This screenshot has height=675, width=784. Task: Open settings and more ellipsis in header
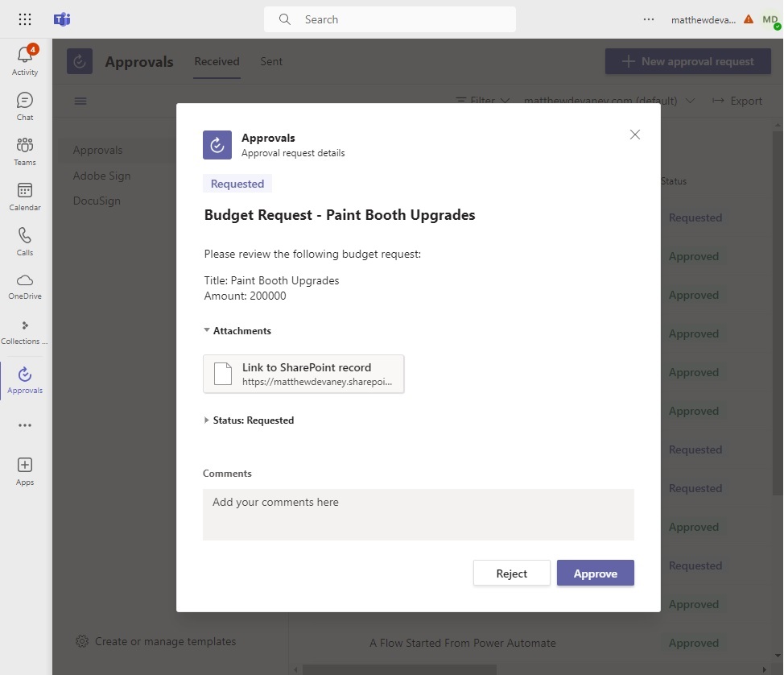pyautogui.click(x=649, y=19)
